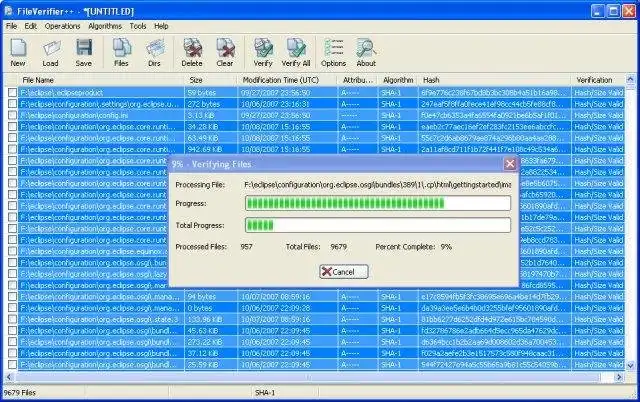
Task: Sort by Attribu... column header
Action: pyautogui.click(x=358, y=80)
